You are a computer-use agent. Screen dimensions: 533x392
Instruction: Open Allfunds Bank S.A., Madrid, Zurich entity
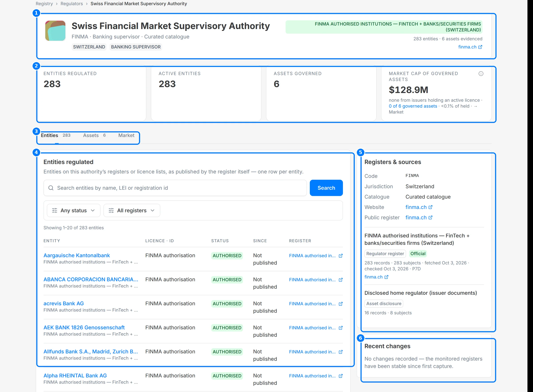coord(90,351)
